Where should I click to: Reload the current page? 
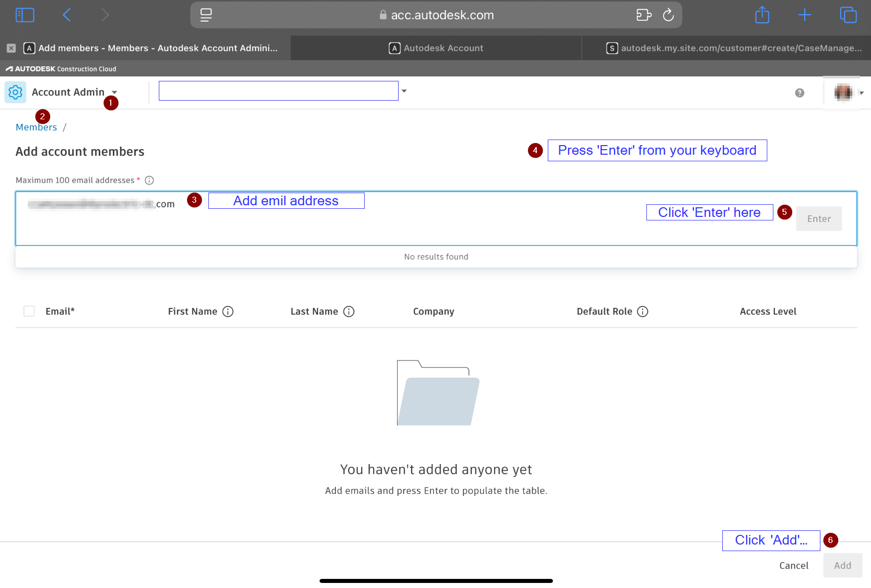[x=668, y=15]
